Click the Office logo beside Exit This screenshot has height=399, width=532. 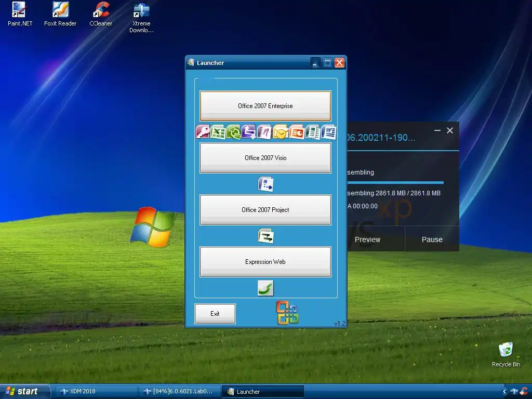tap(287, 312)
